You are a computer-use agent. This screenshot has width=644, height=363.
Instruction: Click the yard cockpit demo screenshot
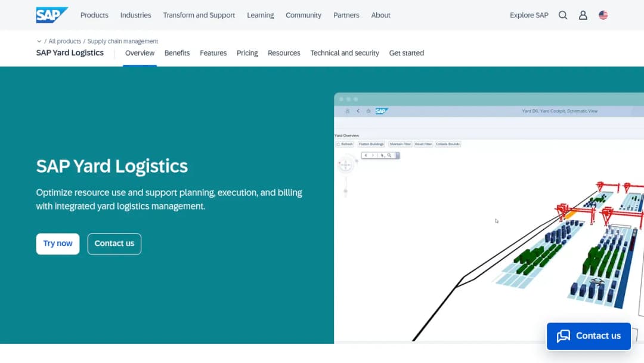coord(489,218)
